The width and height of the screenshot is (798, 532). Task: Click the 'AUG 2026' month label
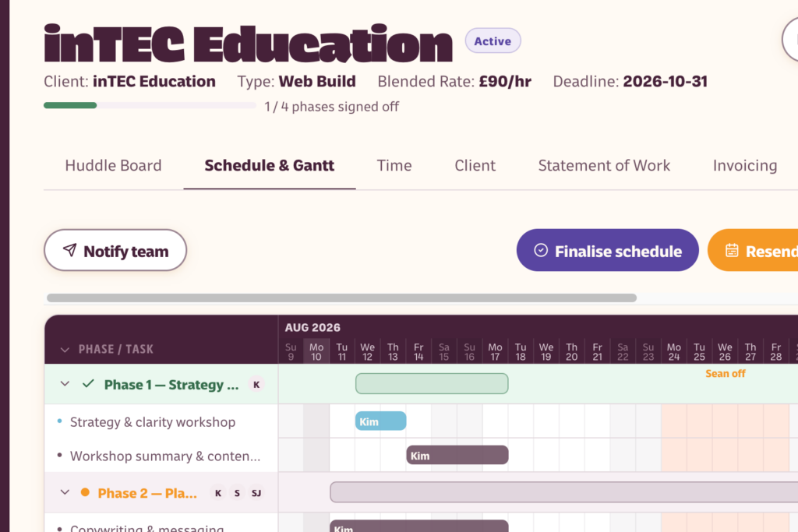click(x=312, y=328)
